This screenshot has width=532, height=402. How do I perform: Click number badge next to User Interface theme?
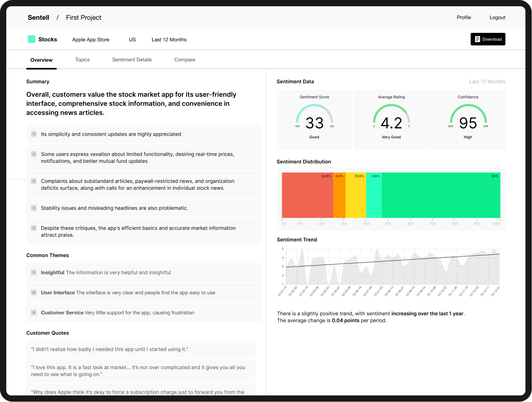[34, 293]
